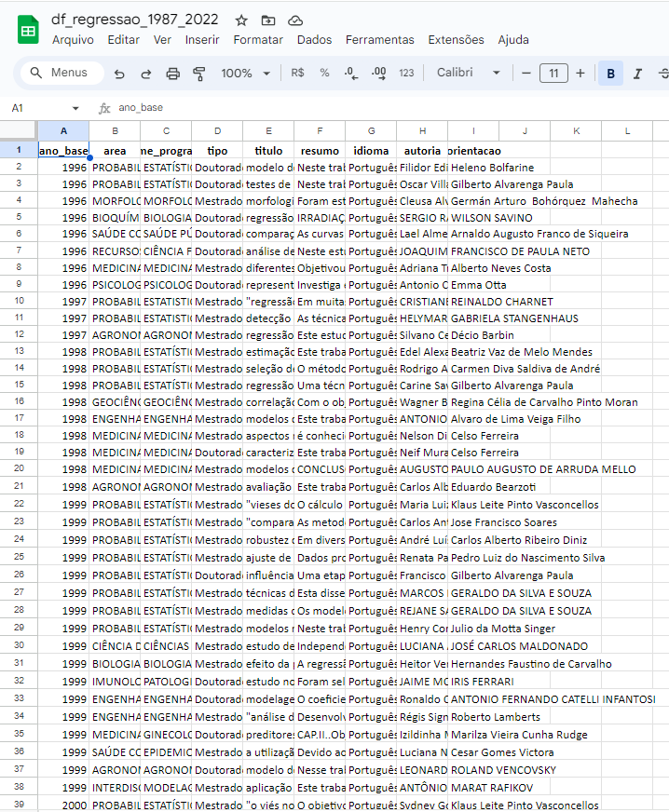Screen dimensions: 669x812
Task: Print the spreadsheet with the printer icon
Action: pos(172,74)
